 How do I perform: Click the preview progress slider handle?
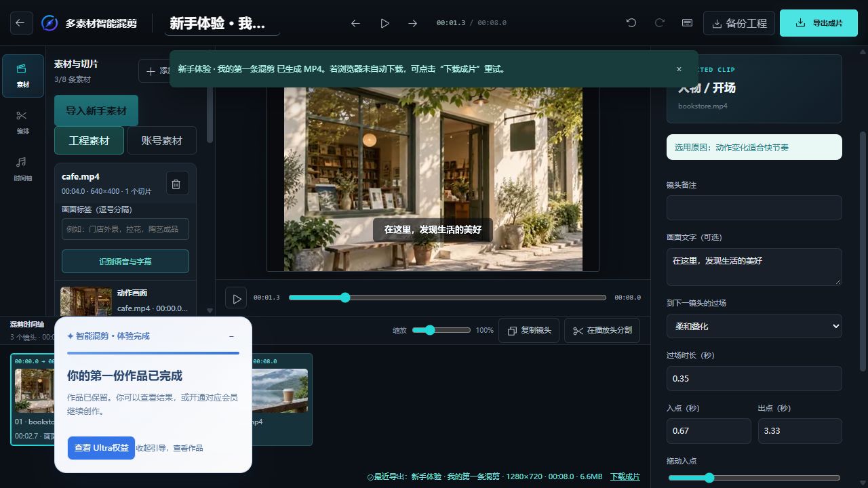coord(345,298)
